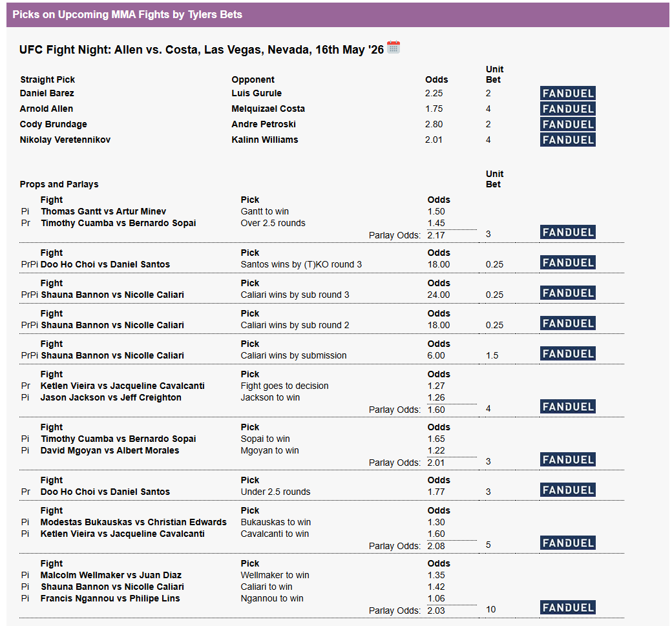This screenshot has width=672, height=626.
Task: Click the unit bet value 10
Action: click(x=490, y=609)
